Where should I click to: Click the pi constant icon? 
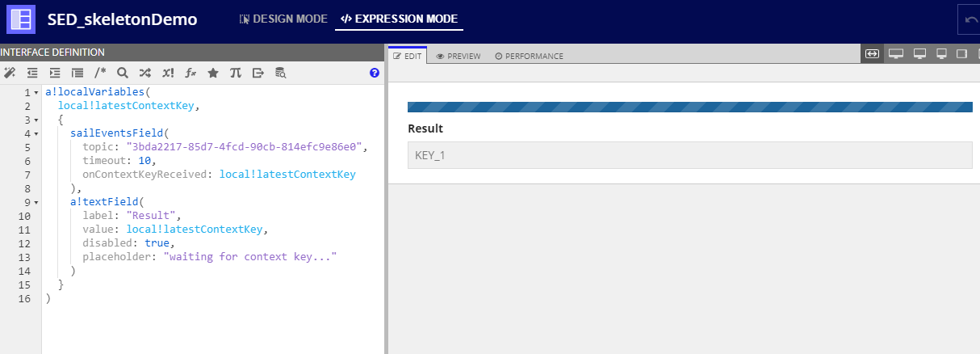click(235, 73)
